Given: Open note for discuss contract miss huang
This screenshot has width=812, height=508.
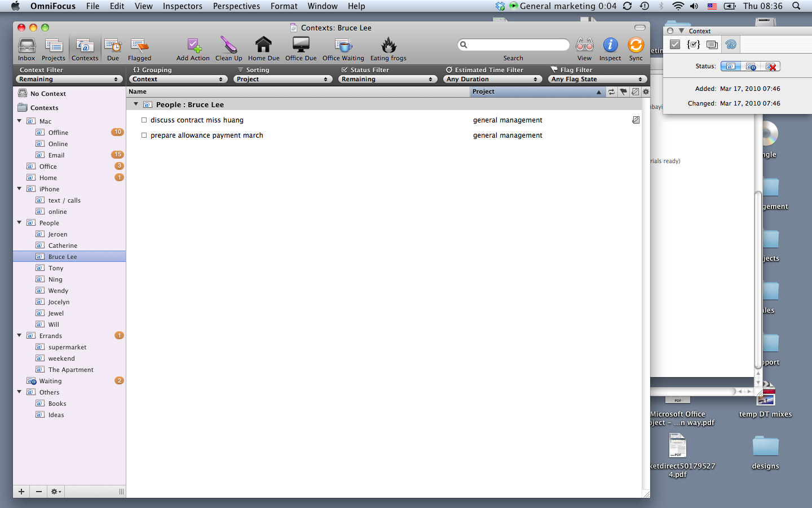Looking at the screenshot, I should coord(636,120).
